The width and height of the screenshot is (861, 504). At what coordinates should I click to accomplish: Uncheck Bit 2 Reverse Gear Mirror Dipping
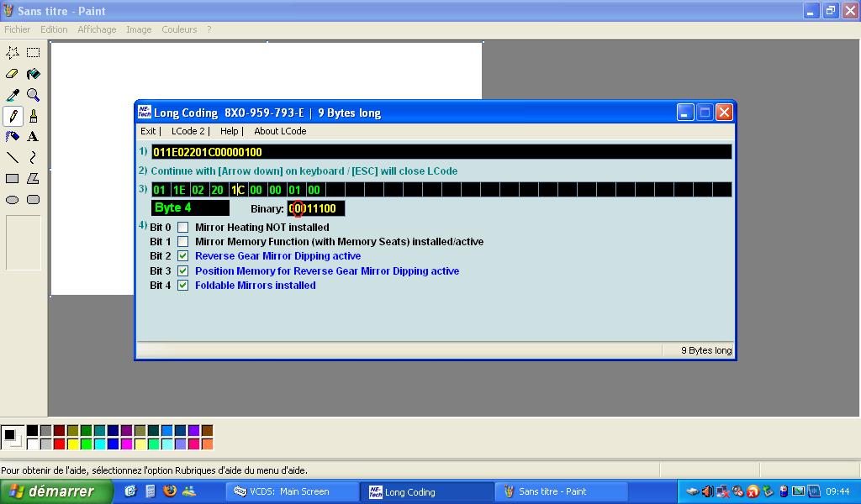[x=182, y=256]
